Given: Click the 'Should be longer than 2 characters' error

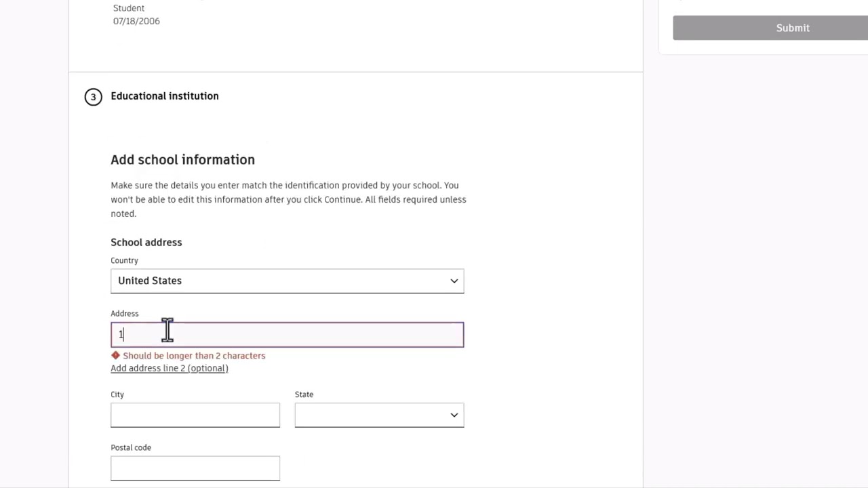Looking at the screenshot, I should (194, 355).
